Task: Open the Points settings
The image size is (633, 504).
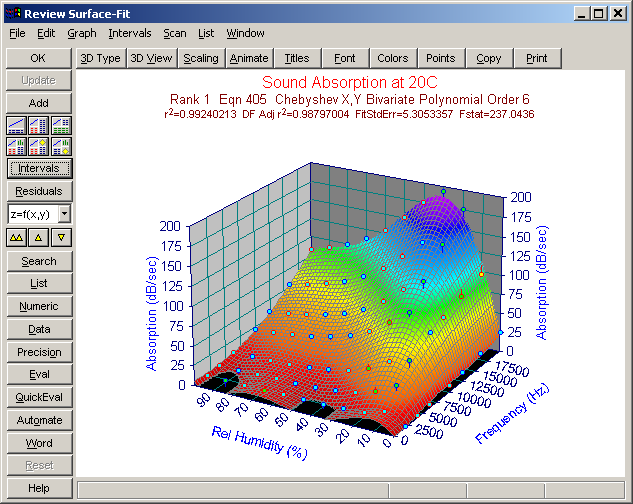Action: (x=440, y=59)
